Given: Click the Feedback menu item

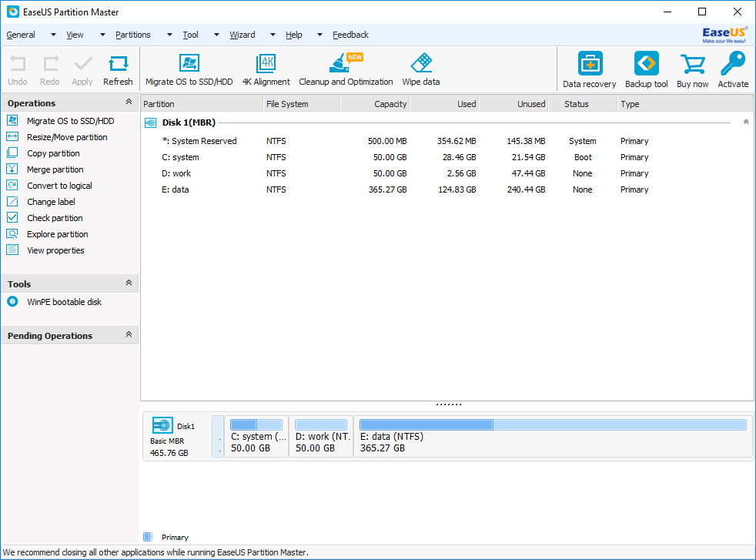Looking at the screenshot, I should (350, 35).
